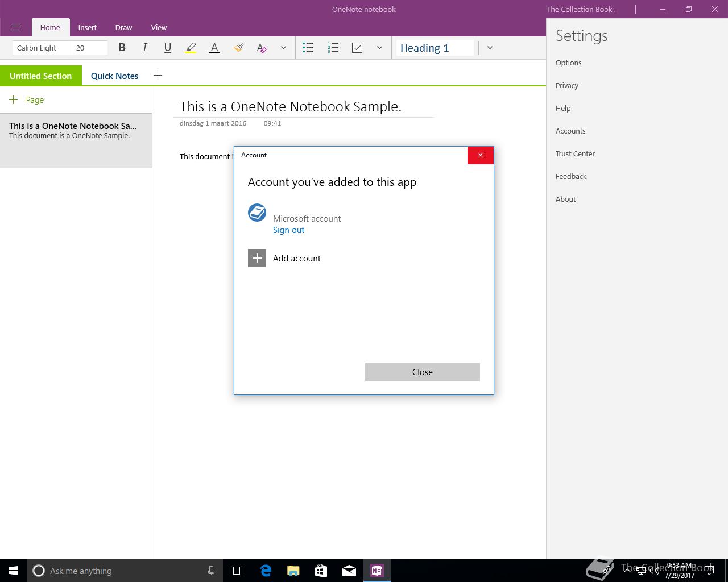Viewport: 728px width, 582px height.
Task: Open Help in Settings
Action: click(563, 108)
